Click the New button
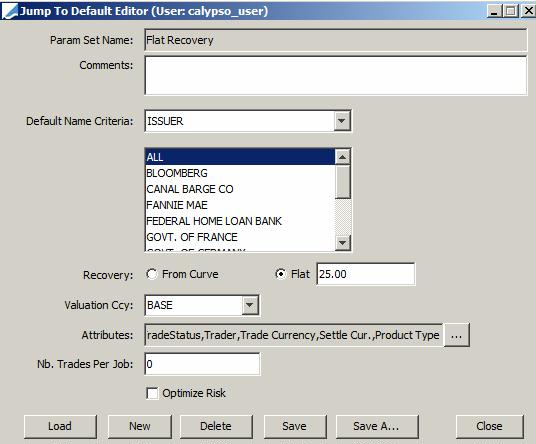The height and width of the screenshot is (444, 536). (x=139, y=426)
